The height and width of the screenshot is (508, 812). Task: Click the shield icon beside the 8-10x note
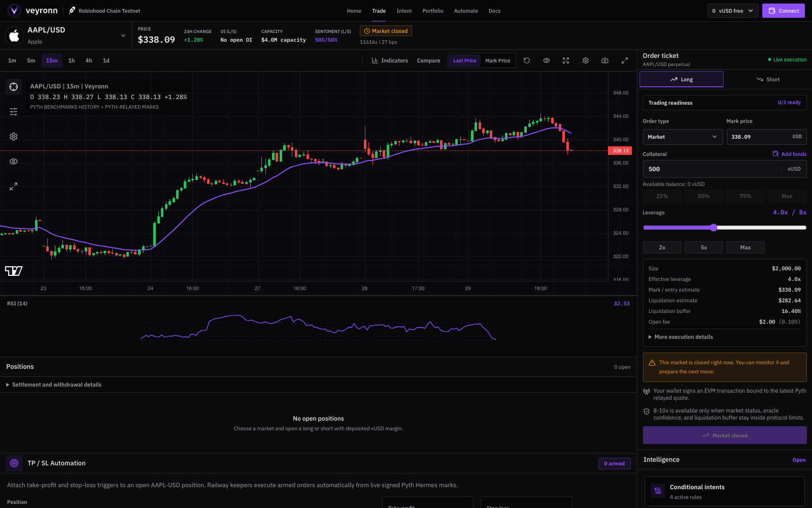pos(647,411)
